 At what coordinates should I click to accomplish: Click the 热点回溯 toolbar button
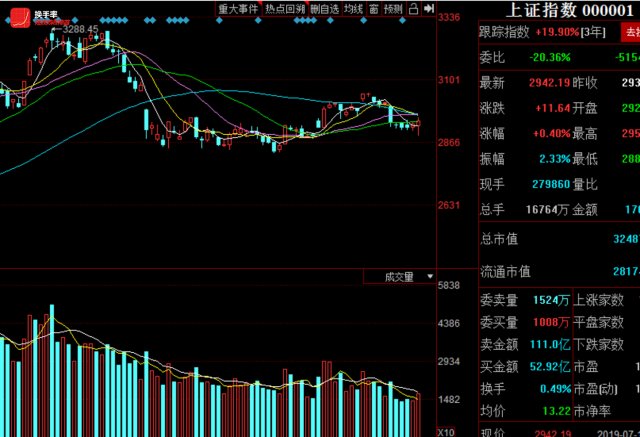point(285,9)
